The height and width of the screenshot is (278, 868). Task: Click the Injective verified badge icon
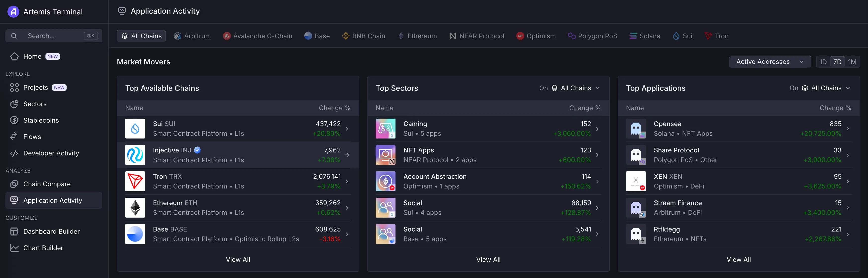click(197, 150)
